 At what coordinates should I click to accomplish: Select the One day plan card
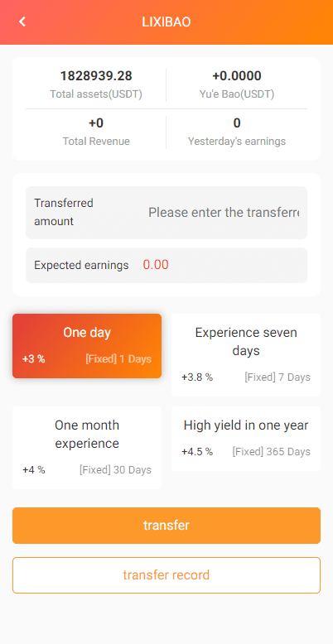(x=87, y=346)
